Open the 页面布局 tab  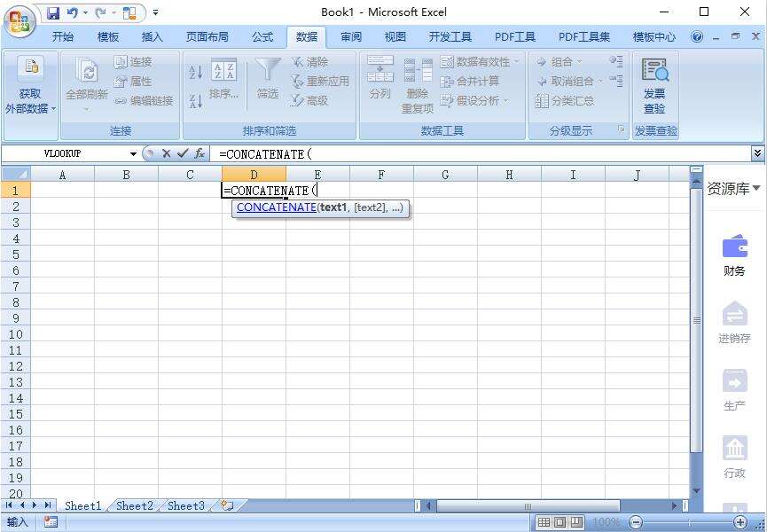click(x=207, y=36)
